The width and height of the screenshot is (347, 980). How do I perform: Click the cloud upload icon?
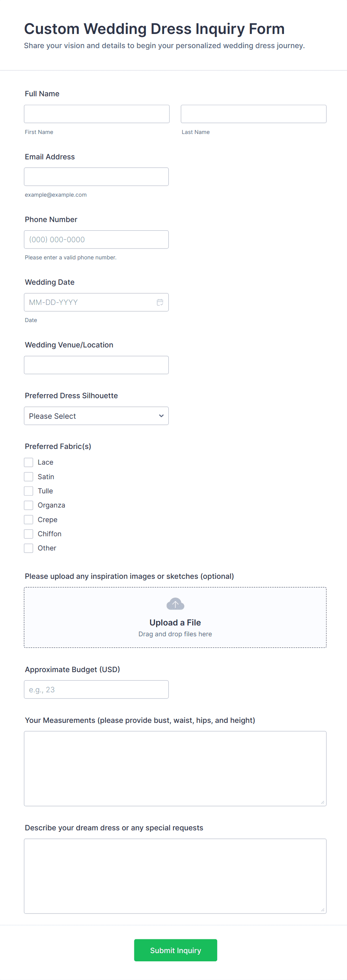coord(175,604)
